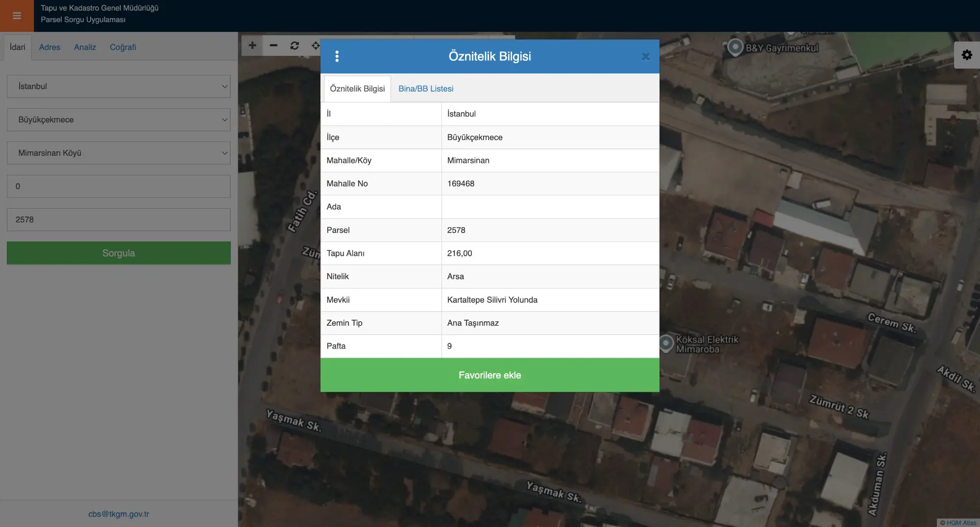
Task: Switch to the İdari tab
Action: click(18, 47)
